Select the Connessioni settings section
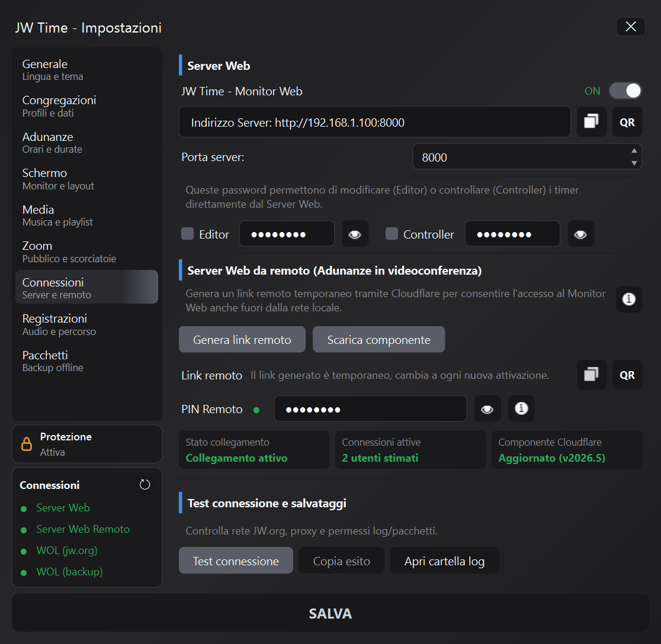Viewport: 661px width, 644px height. point(87,287)
